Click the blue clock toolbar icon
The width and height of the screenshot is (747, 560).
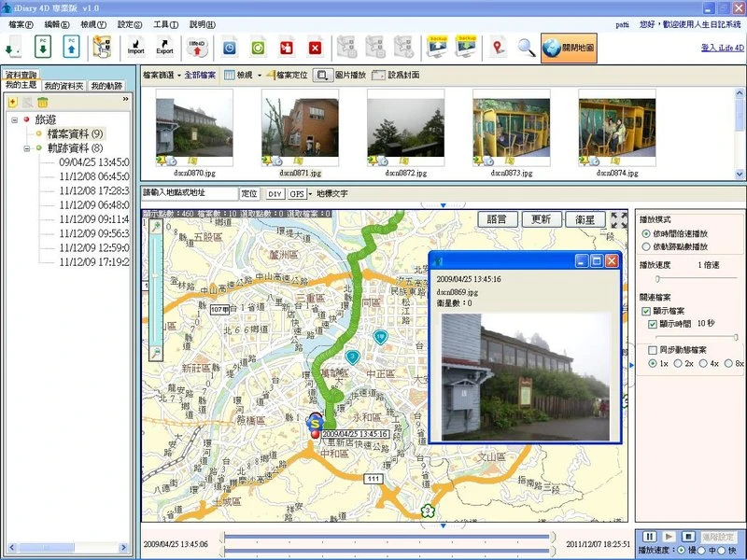[x=231, y=46]
